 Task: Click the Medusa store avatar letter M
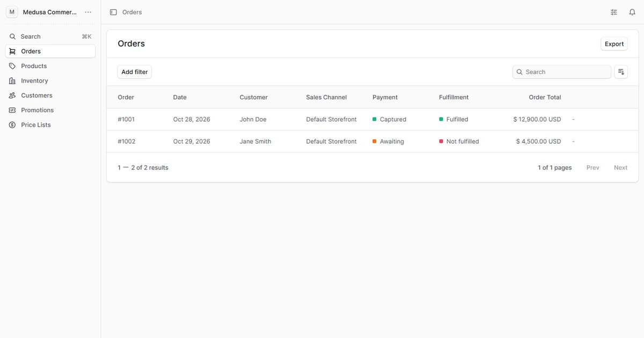coord(12,12)
